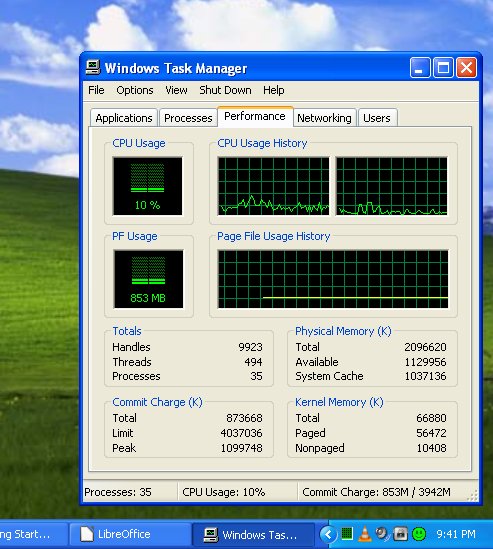
Task: Click the Page File Usage History graph
Action: [x=333, y=279]
